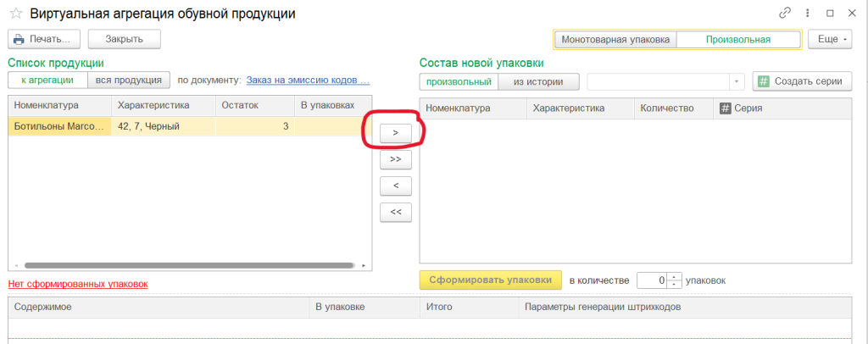The width and height of the screenshot is (868, 344).
Task: Click the horizontal scrollbar of product list
Action: (189, 265)
